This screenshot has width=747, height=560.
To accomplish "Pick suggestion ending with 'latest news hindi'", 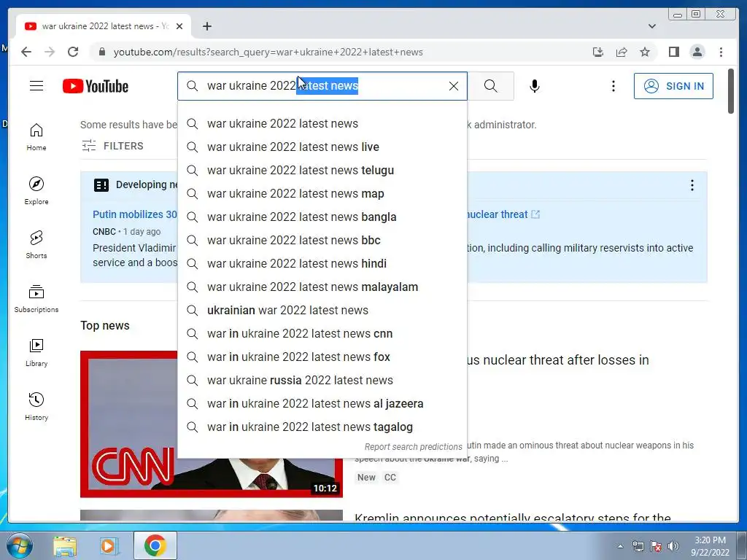I will point(322,263).
